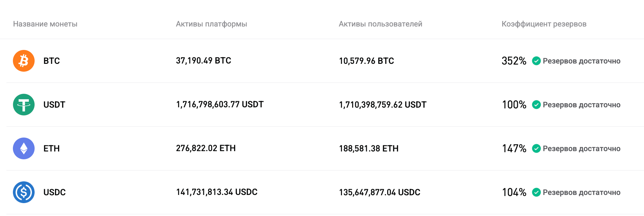This screenshot has height=216, width=644.
Task: Click 'Резервов достаточно' label for BTC
Action: point(582,61)
